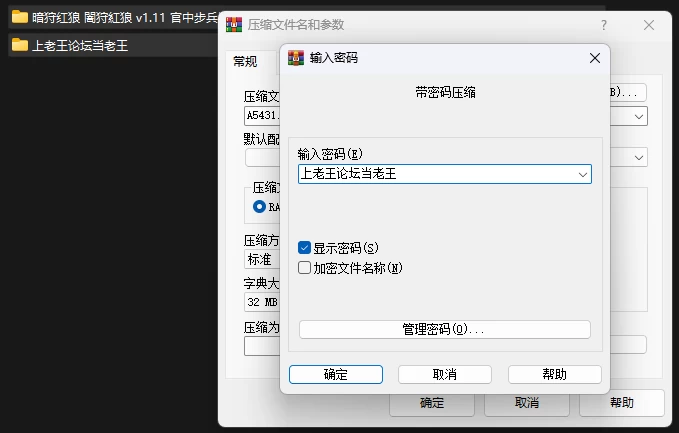
Task: Click 帮助 in the 压缩文件名和参数 dialog
Action: click(622, 403)
